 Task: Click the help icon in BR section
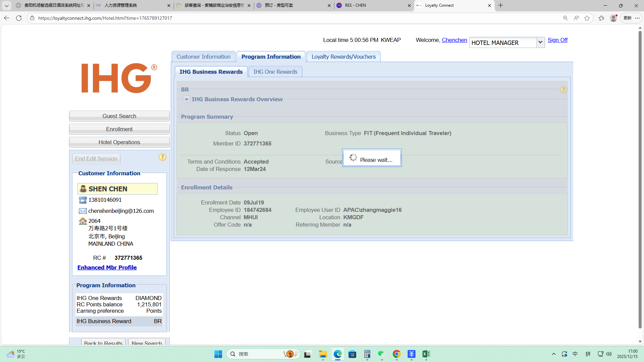[563, 89]
